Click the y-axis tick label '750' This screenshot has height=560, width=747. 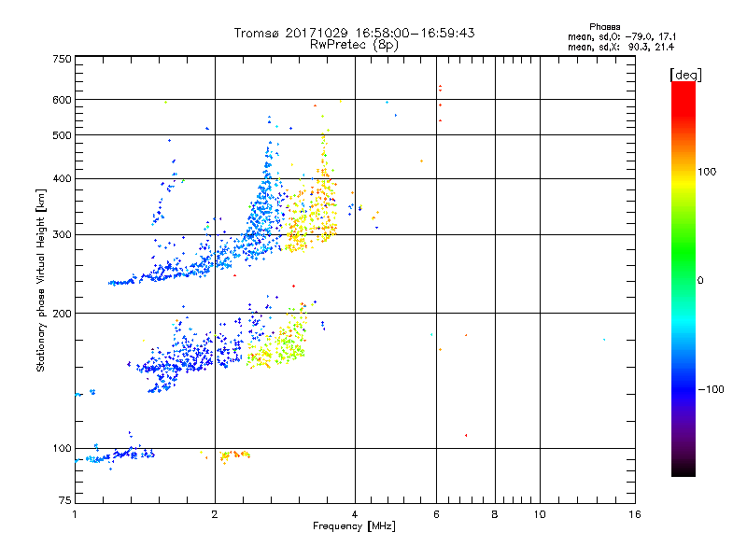[62, 59]
